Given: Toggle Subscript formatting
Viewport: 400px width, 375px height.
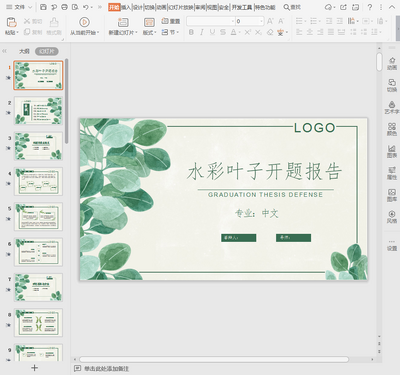Looking at the screenshot, I should pyautogui.click(x=258, y=32).
